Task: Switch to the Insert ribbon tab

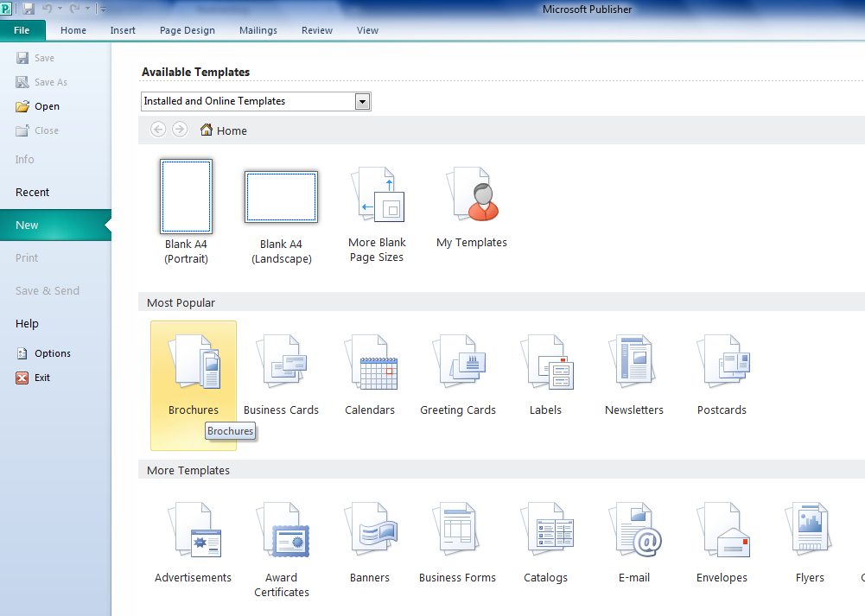Action: coord(123,30)
